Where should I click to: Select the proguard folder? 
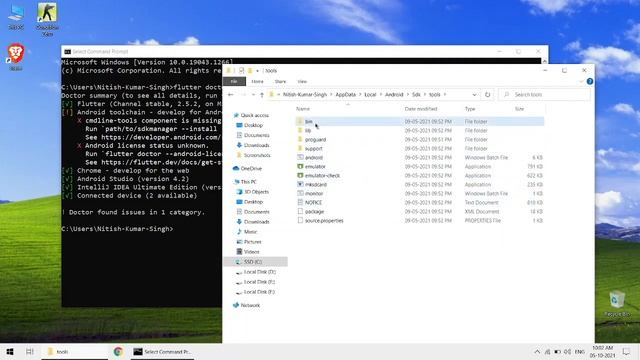point(315,140)
